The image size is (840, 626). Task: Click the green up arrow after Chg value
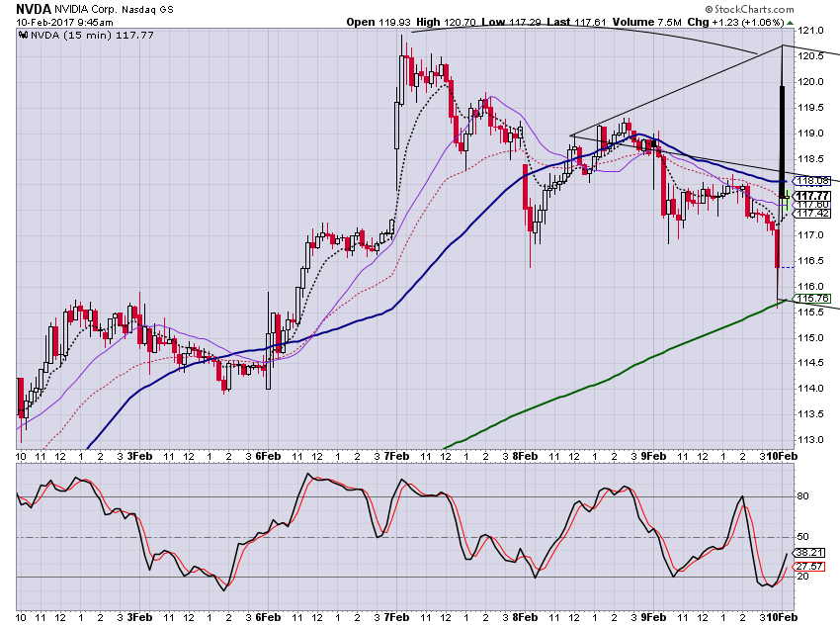click(791, 23)
